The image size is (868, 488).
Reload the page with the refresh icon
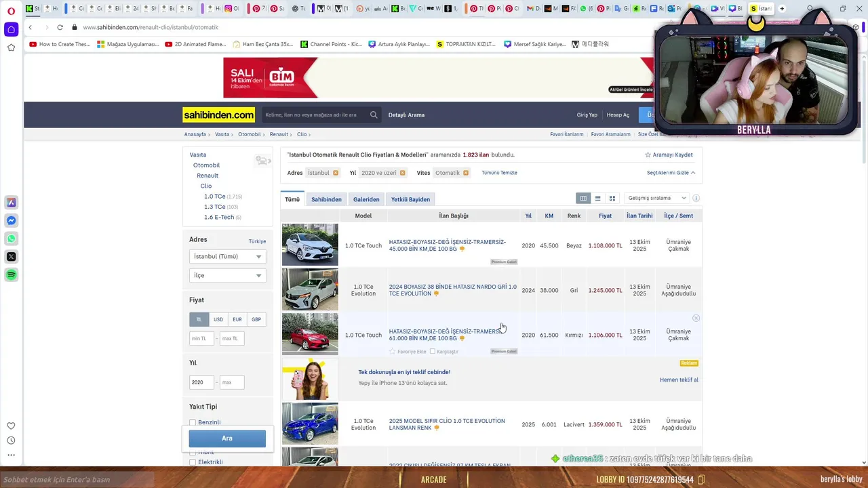[60, 27]
